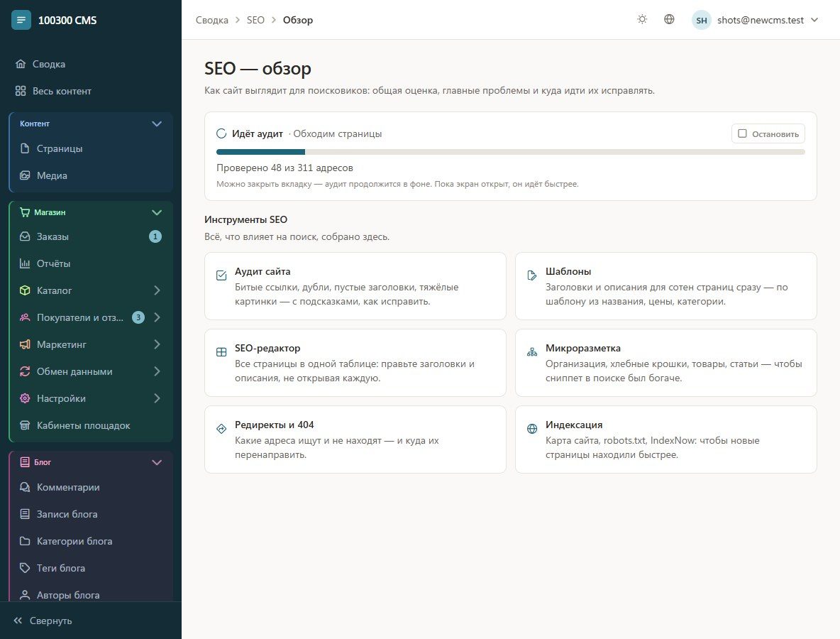Toggle the light/dark theme sun icon
840x639 pixels.
642,20
